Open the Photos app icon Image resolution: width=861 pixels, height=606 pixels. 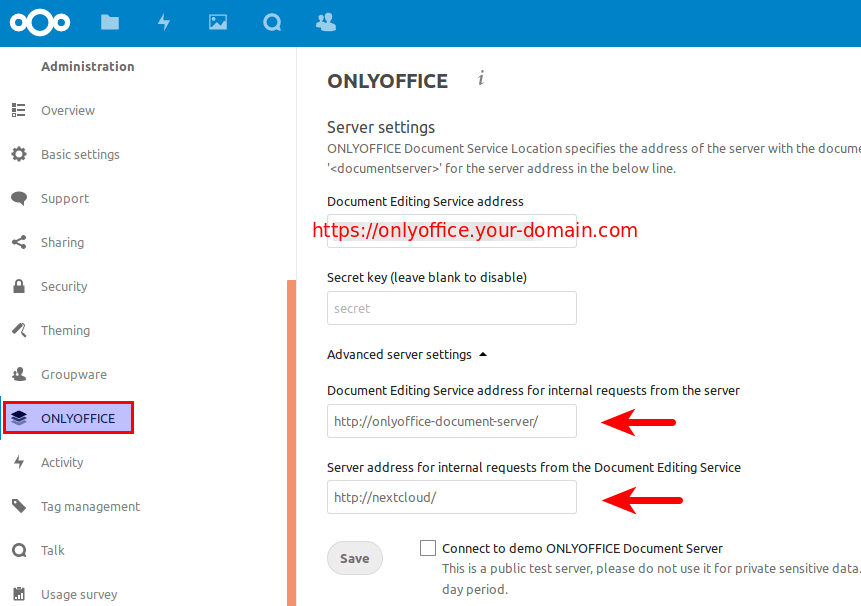point(218,22)
